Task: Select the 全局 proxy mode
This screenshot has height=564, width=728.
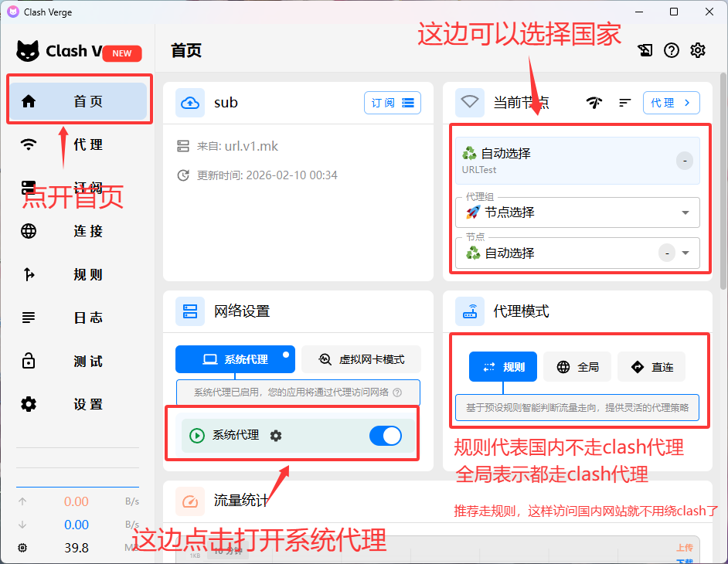Action: coord(577,367)
